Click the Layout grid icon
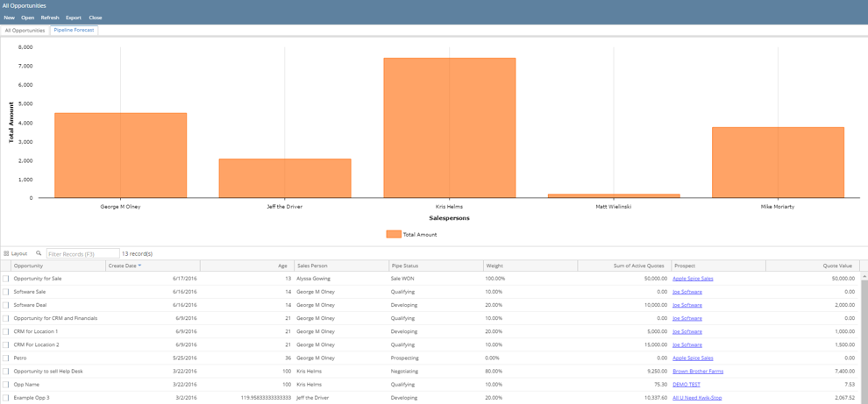 (x=6, y=253)
